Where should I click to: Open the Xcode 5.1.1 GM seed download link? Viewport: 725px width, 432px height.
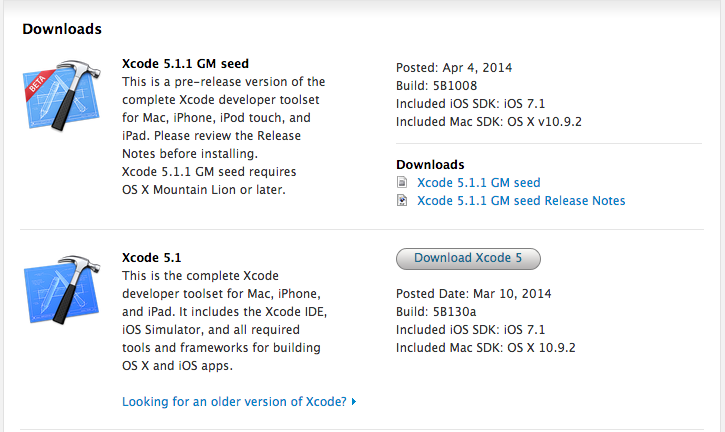[478, 183]
